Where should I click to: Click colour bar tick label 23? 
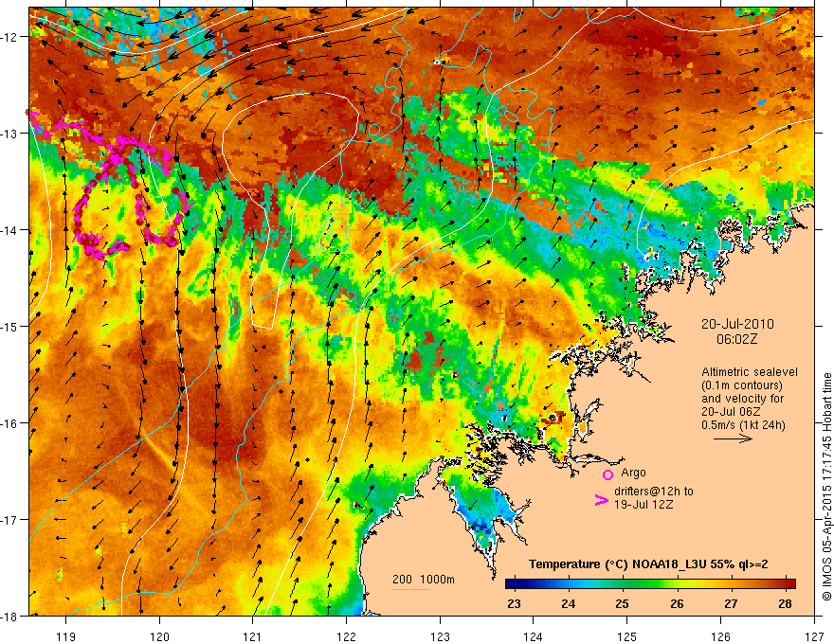[514, 603]
